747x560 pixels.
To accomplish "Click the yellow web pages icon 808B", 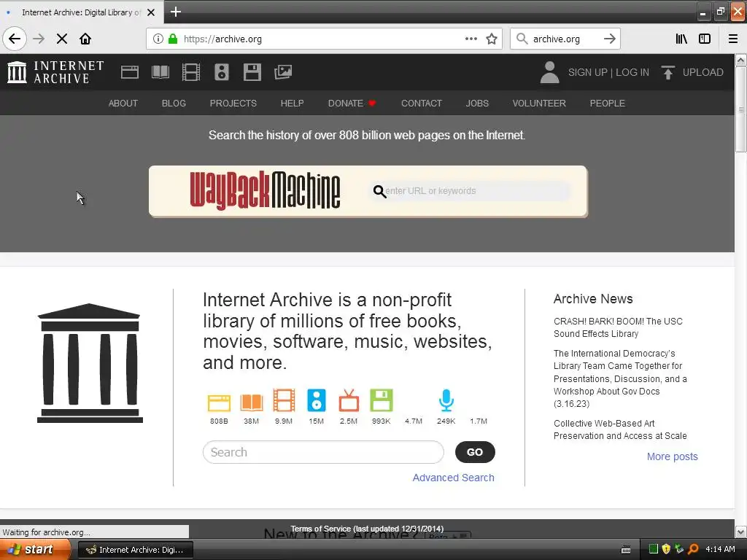I will point(219,402).
